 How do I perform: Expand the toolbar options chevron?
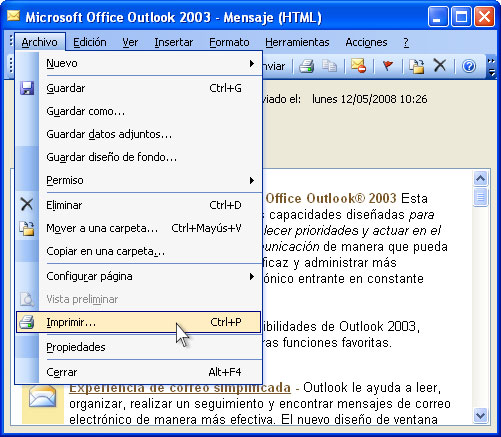coord(491,67)
